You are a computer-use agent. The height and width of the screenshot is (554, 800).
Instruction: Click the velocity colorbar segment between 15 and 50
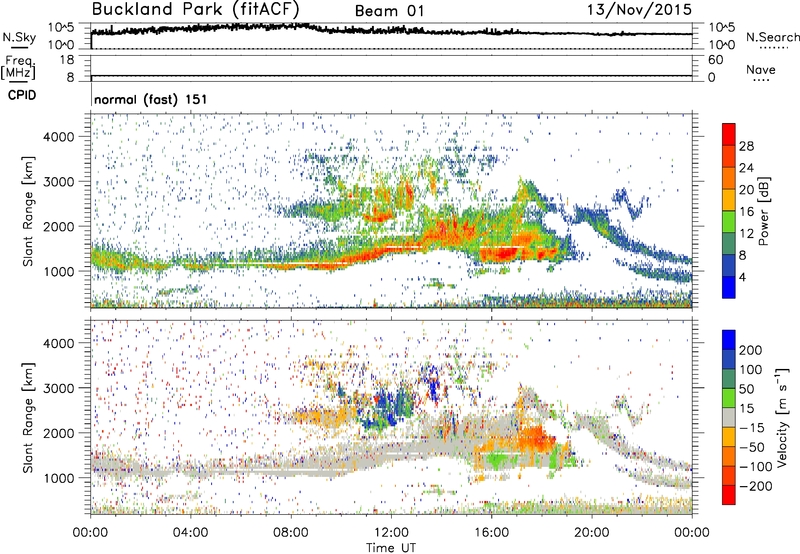[729, 397]
